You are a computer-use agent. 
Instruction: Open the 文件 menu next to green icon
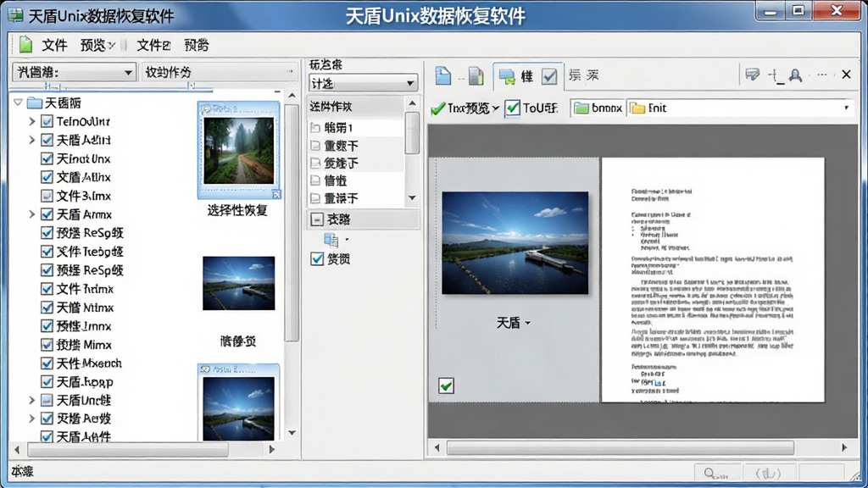pos(54,46)
